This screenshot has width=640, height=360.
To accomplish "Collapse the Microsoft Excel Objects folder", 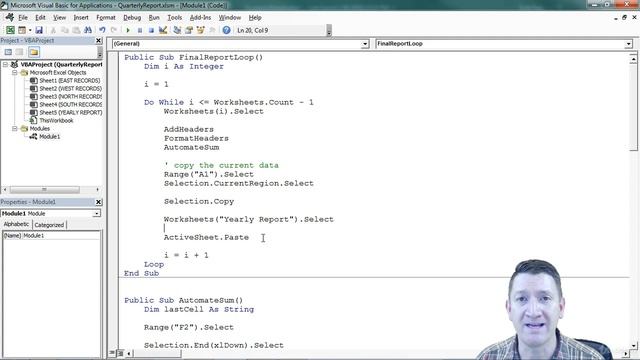I will point(15,73).
